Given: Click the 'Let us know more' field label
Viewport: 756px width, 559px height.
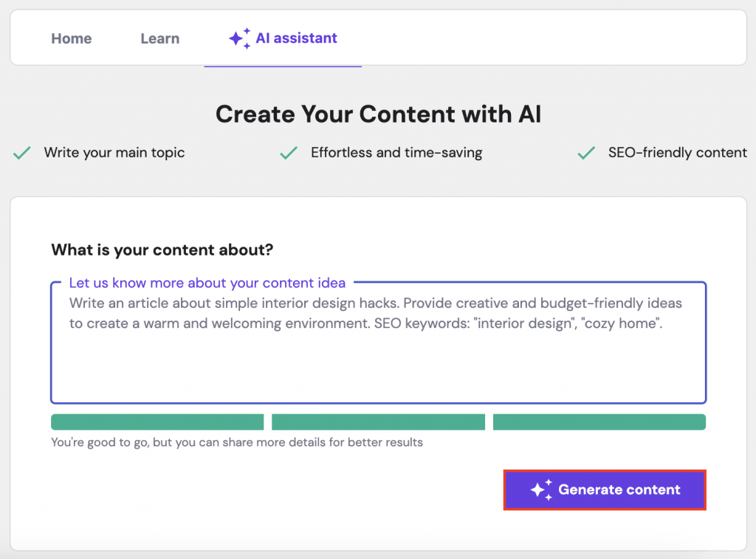Looking at the screenshot, I should pos(207,283).
